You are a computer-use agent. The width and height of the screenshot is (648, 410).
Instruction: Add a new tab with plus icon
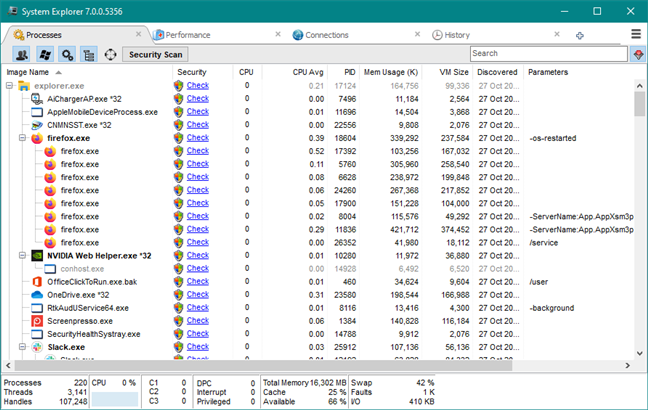coord(580,36)
